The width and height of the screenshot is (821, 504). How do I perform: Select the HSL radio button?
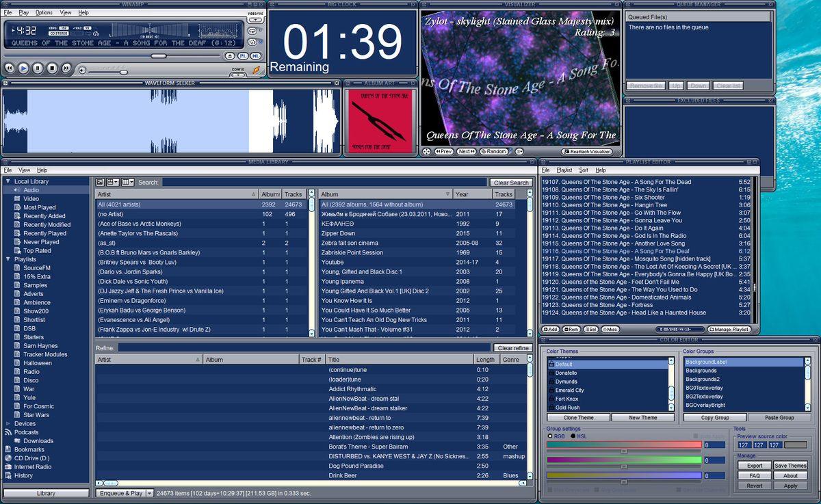coord(573,436)
